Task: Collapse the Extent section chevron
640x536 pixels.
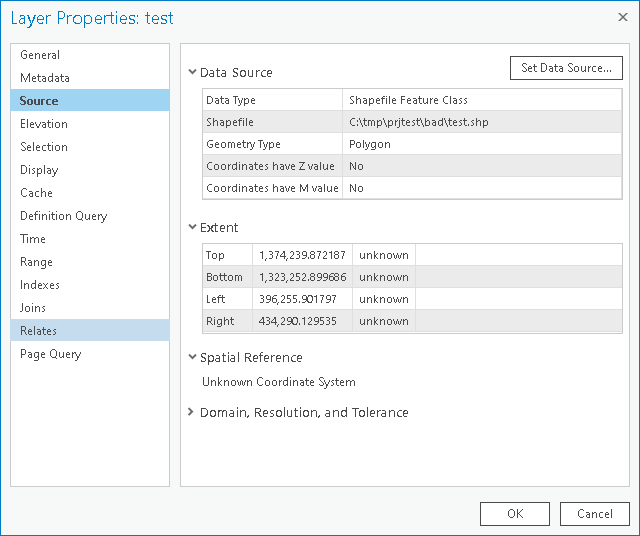Action: pos(192,227)
